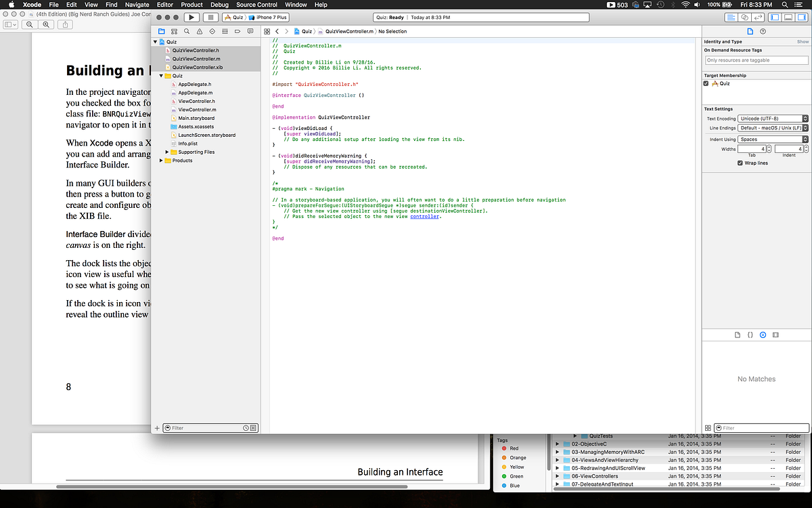Viewport: 812px width, 508px height.
Task: Click the Stop button in the toolbar
Action: (x=210, y=17)
